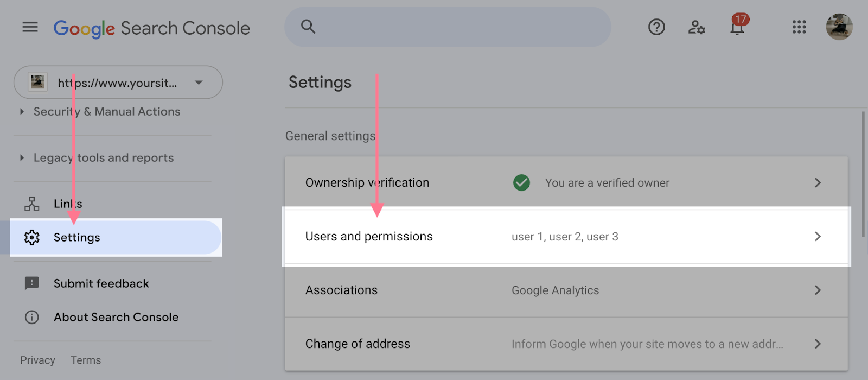View Ownership verification details via chevron

817,183
